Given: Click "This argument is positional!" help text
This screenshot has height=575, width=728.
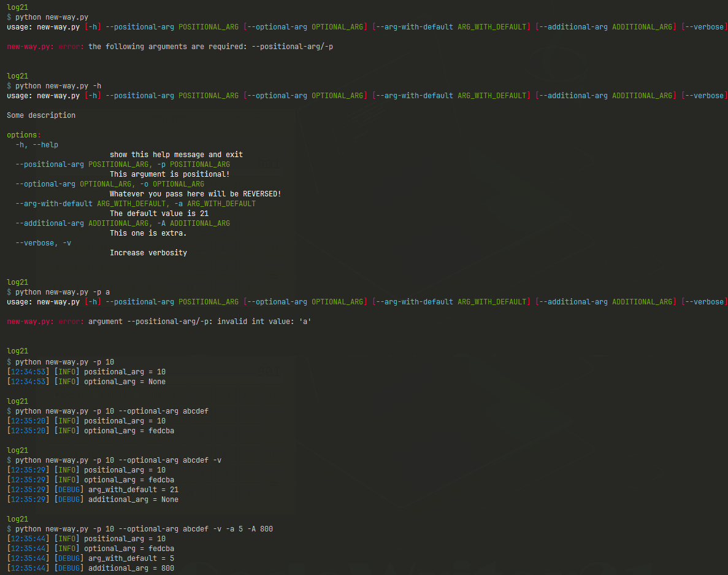Looking at the screenshot, I should (x=169, y=174).
